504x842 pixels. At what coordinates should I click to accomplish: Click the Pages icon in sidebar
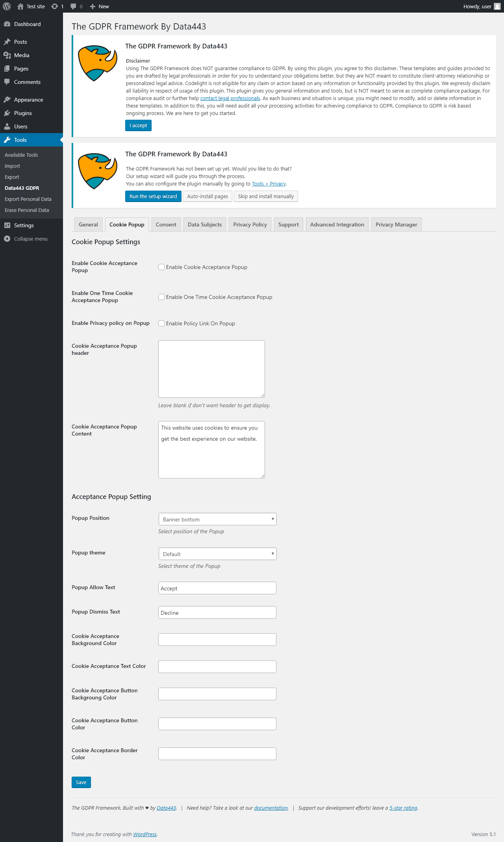coord(7,69)
